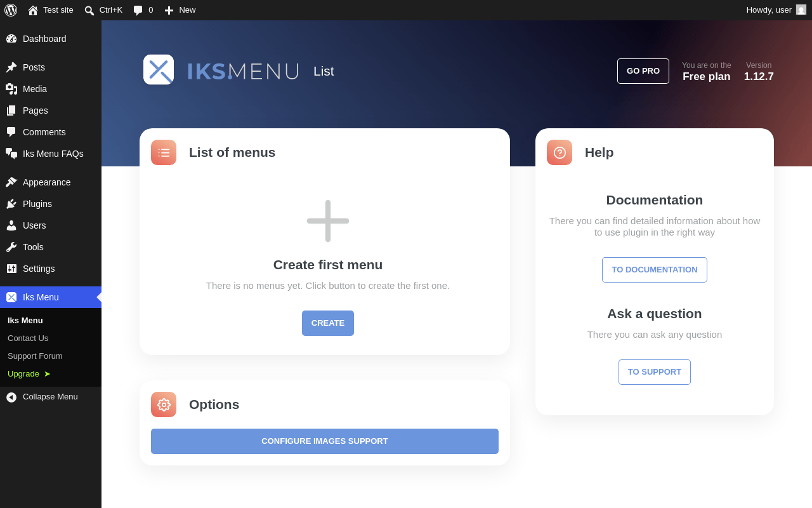Click the 'Documentation' heading

[655, 200]
